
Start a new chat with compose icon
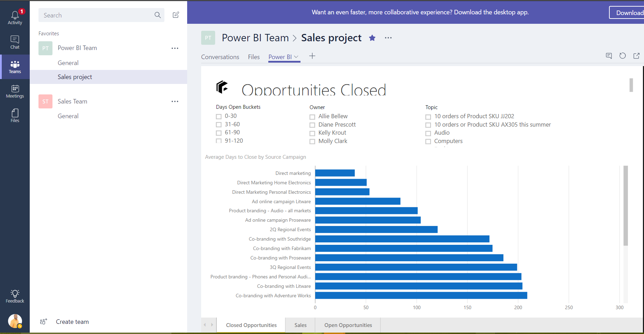[176, 15]
